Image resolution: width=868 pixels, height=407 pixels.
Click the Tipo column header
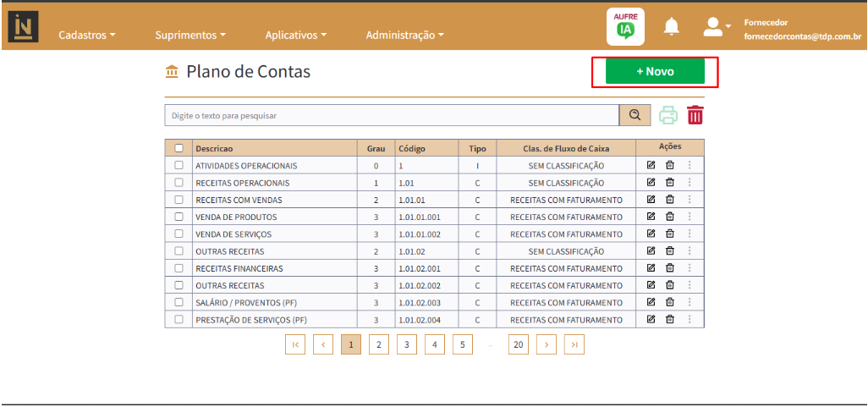477,148
